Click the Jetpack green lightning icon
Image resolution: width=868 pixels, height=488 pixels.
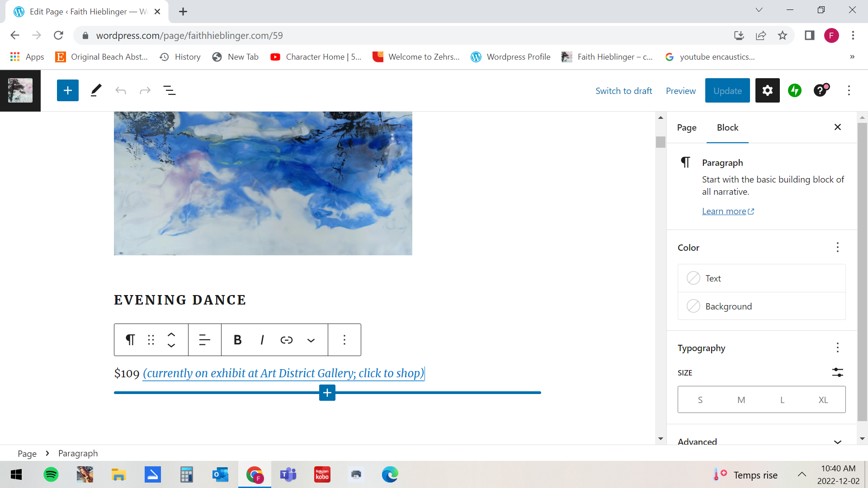794,90
